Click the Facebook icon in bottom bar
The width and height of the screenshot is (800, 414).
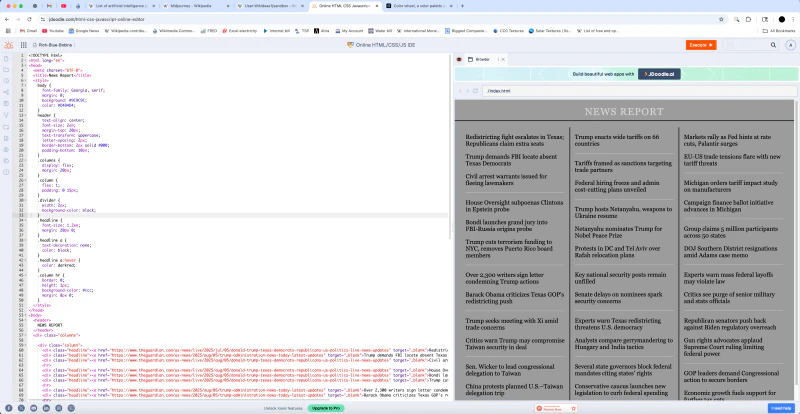click(x=9, y=408)
